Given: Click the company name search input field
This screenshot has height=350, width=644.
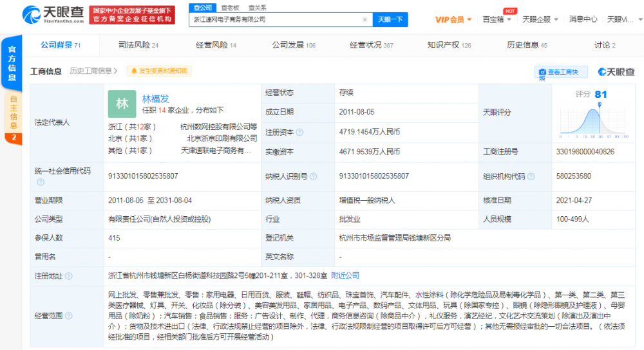Looking at the screenshot, I should click(276, 20).
